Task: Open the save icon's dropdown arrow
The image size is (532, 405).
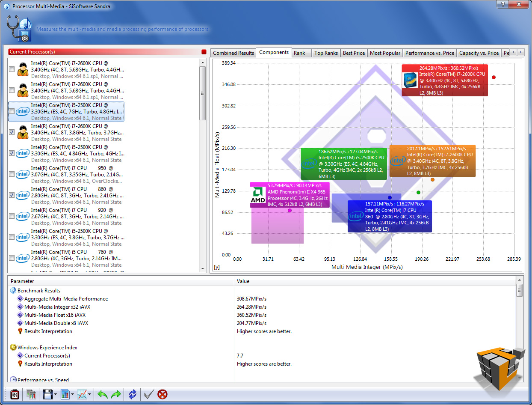Action: click(x=56, y=395)
